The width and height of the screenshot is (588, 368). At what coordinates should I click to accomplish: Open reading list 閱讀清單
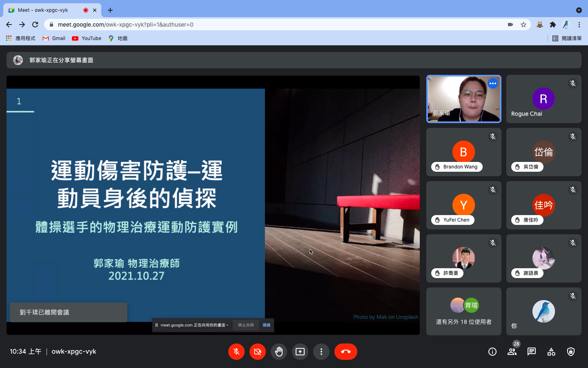[x=567, y=38]
